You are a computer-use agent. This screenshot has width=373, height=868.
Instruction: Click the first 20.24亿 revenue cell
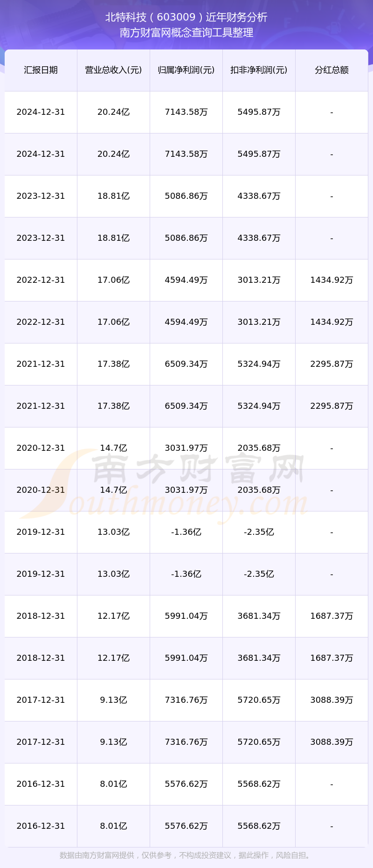tap(113, 112)
